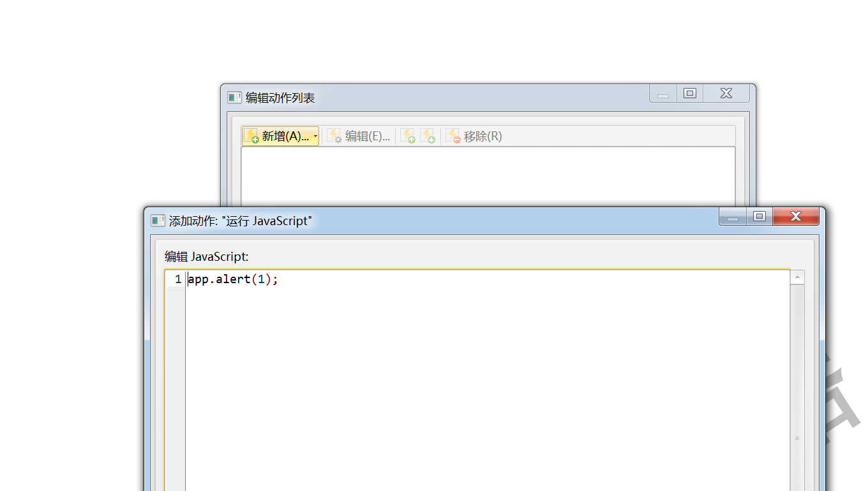868x491 pixels.
Task: Minimize the 编辑动作列表 window
Action: click(663, 93)
